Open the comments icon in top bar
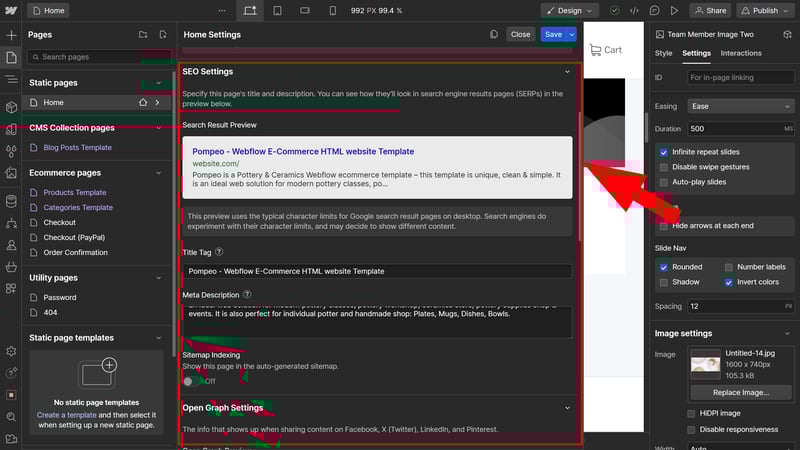The height and width of the screenshot is (450, 800). [653, 11]
